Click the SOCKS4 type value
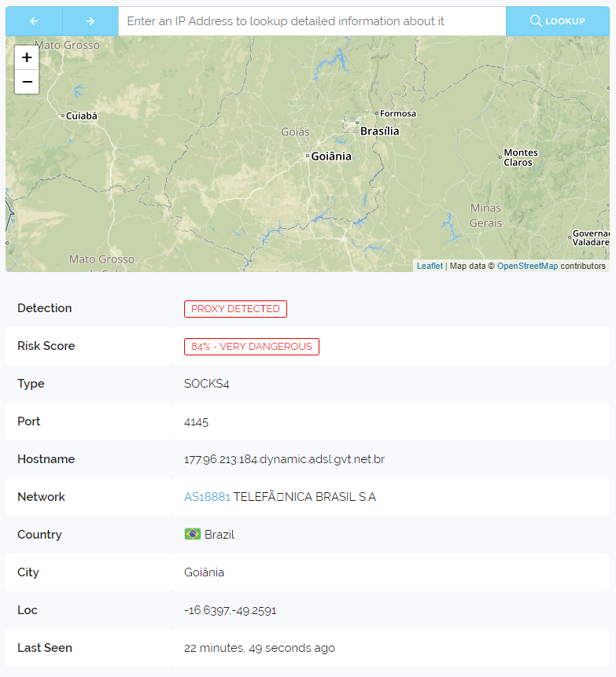Screen dimensions: 616x677 [207, 384]
